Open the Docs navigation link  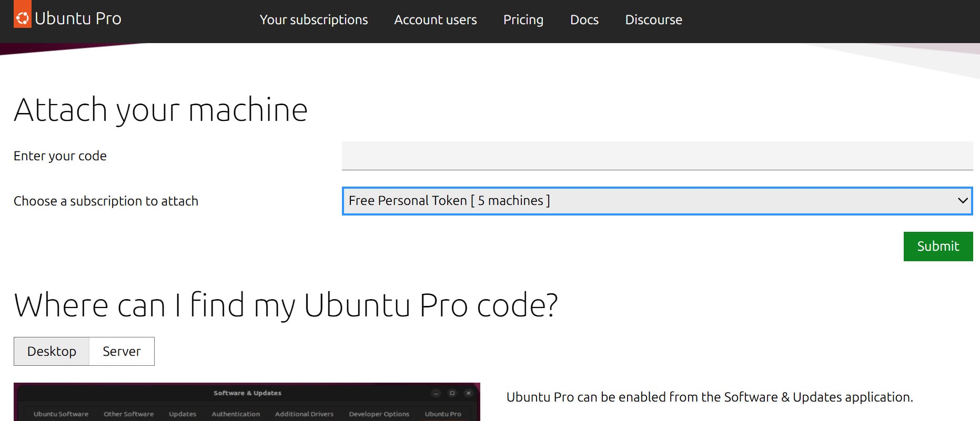pos(584,20)
